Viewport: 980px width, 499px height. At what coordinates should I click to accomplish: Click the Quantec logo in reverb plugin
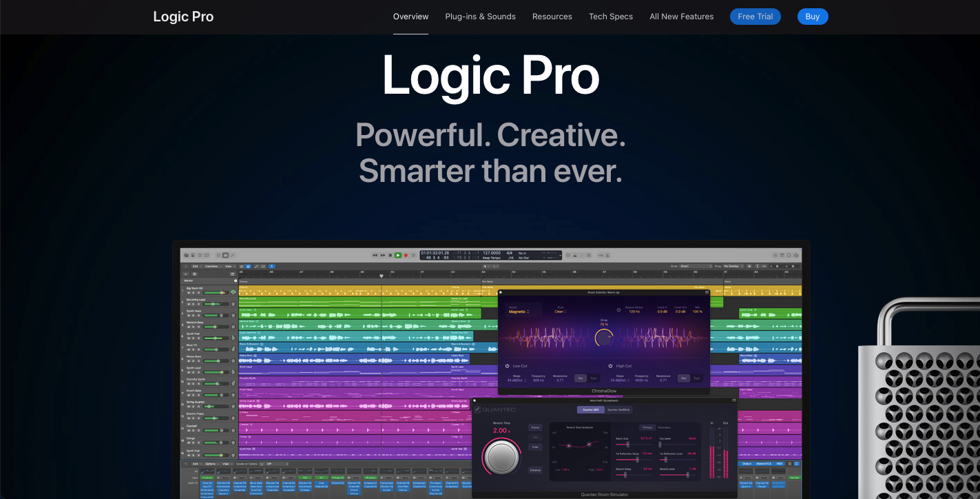[495, 409]
